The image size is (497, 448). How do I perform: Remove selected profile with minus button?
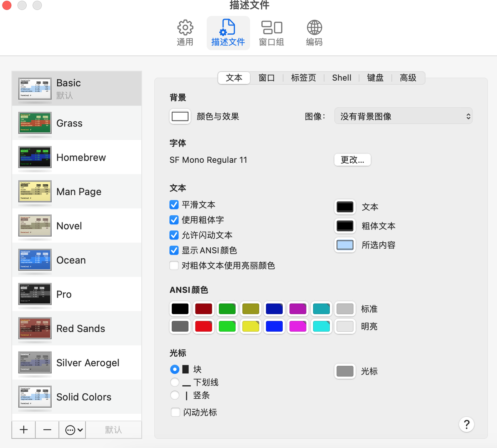click(47, 430)
